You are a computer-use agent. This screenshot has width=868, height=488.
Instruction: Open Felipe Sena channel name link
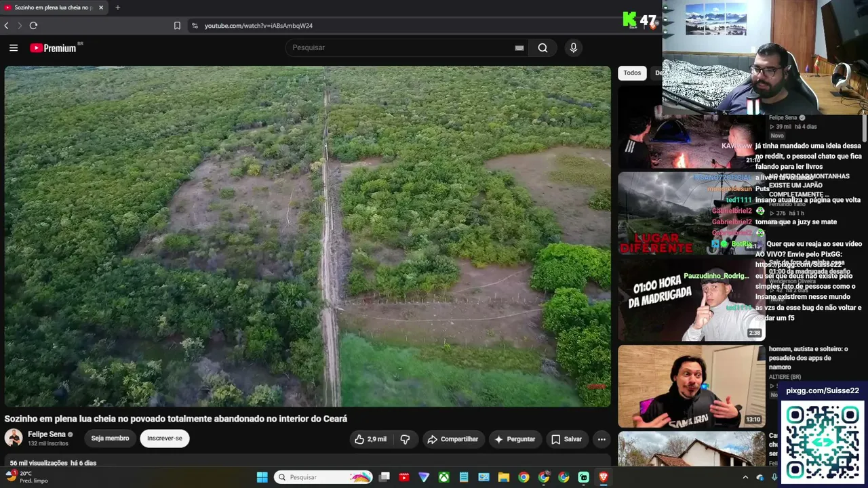(47, 434)
